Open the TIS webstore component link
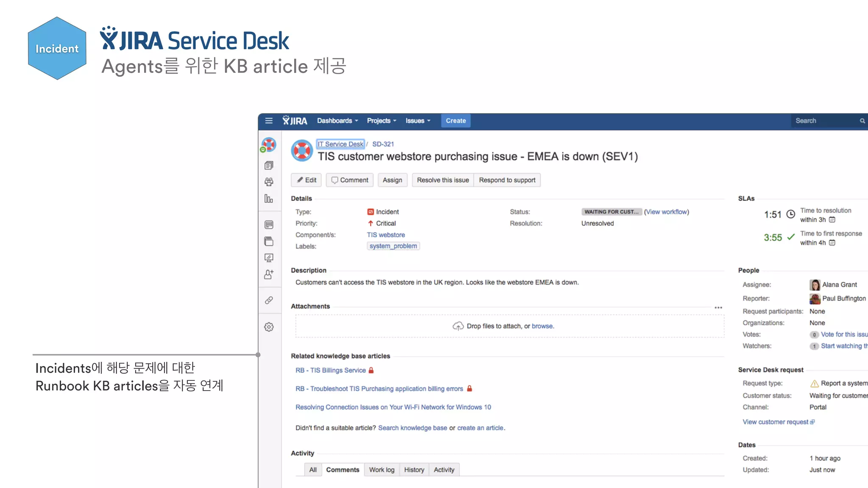The width and height of the screenshot is (868, 488). [x=386, y=235]
